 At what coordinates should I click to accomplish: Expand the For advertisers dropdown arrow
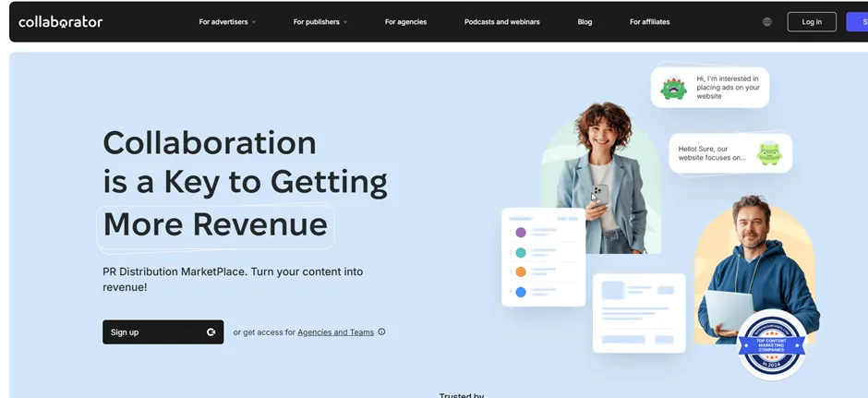[x=254, y=22]
